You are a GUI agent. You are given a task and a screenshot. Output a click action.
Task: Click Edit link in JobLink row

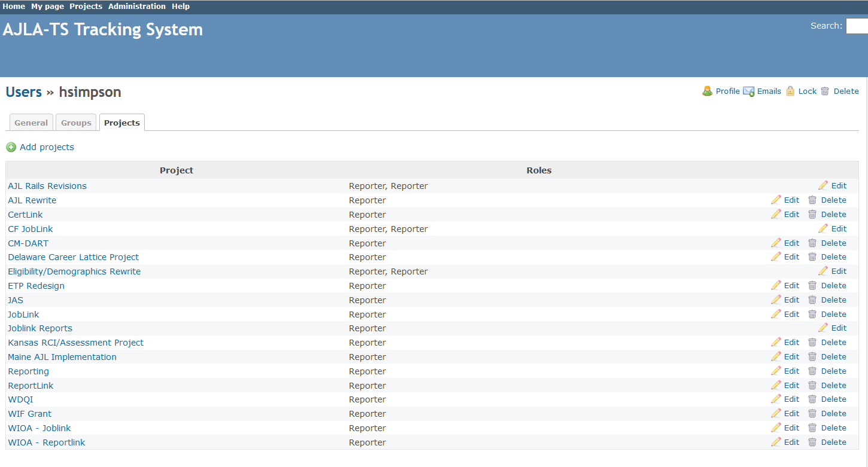coord(791,314)
